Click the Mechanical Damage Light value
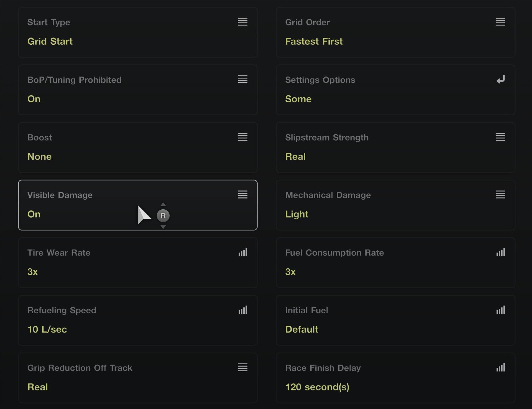Viewport: 532px width, 409px height. click(296, 214)
